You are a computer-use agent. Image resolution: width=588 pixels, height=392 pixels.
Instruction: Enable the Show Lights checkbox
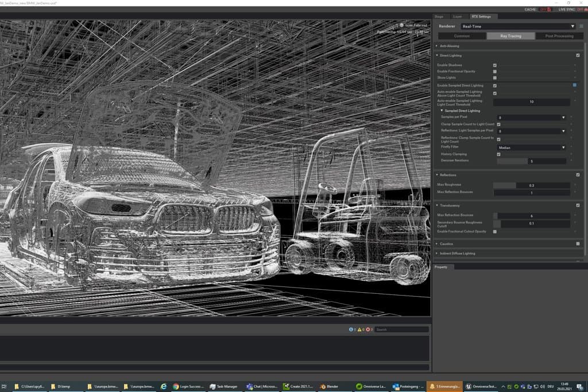coord(494,77)
